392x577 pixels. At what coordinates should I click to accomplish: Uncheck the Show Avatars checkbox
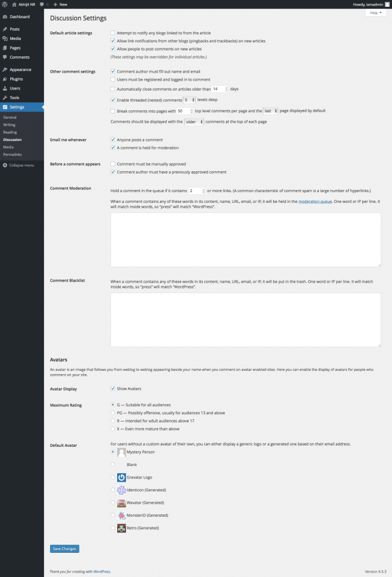coord(113,389)
